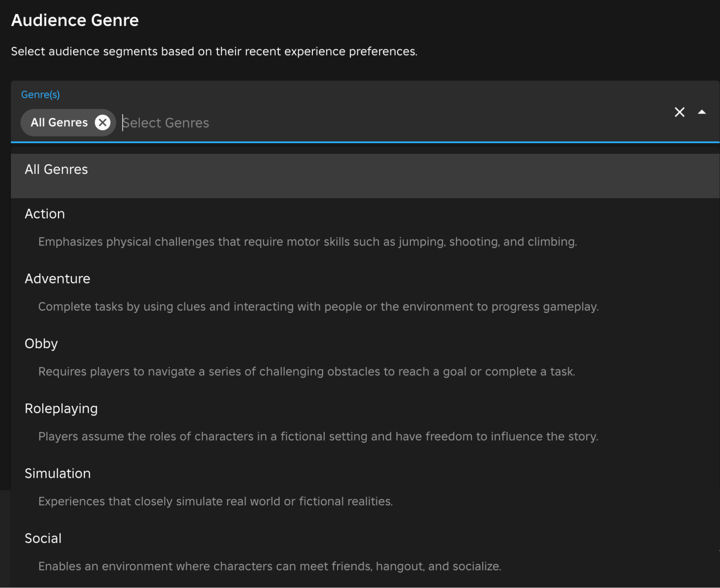Select the Obby genre
The width and height of the screenshot is (720, 588).
tap(41, 344)
